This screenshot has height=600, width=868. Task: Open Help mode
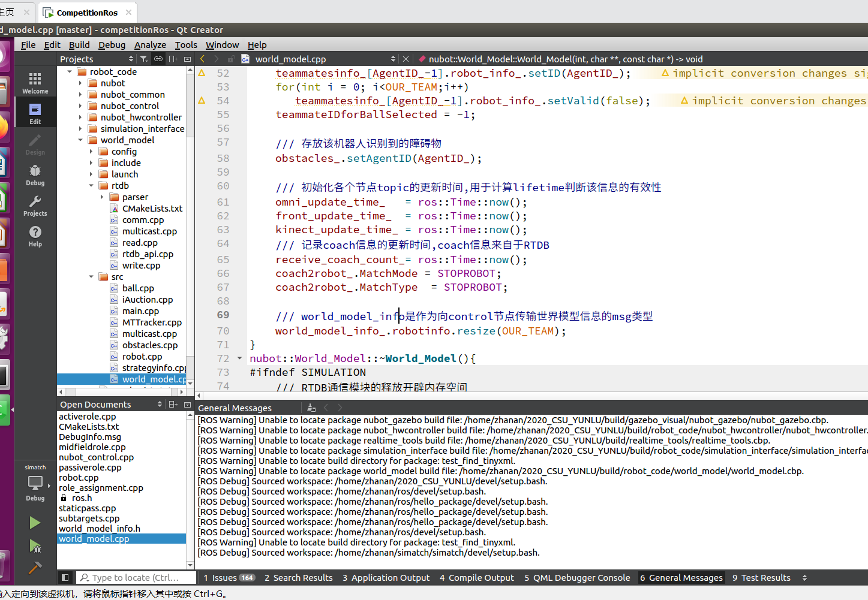coord(35,236)
